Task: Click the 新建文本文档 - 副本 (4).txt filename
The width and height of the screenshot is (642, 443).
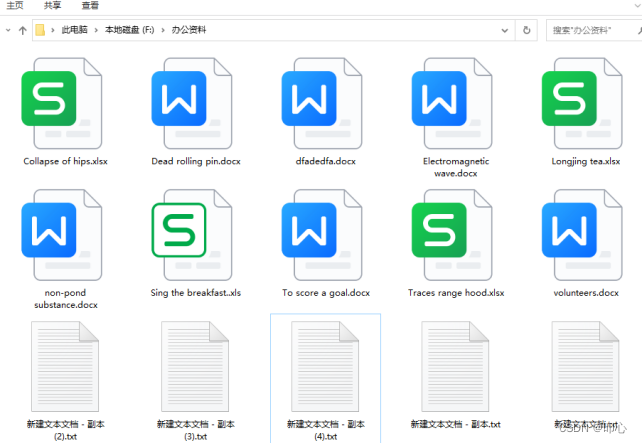Action: [x=326, y=430]
